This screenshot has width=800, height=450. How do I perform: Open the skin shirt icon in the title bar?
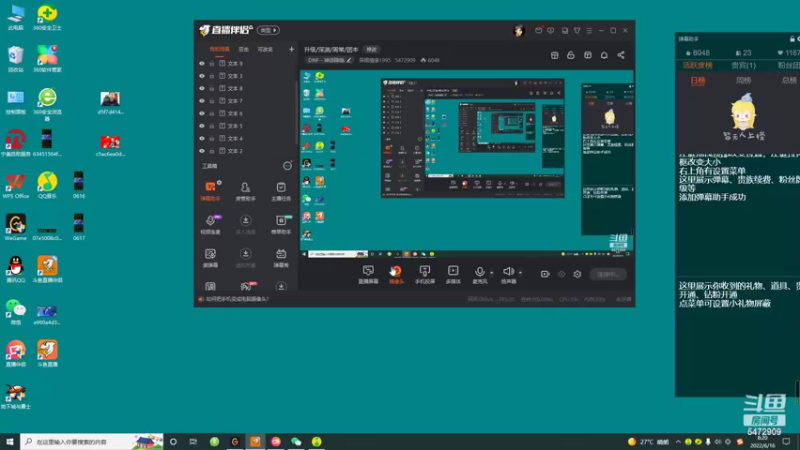point(577,31)
